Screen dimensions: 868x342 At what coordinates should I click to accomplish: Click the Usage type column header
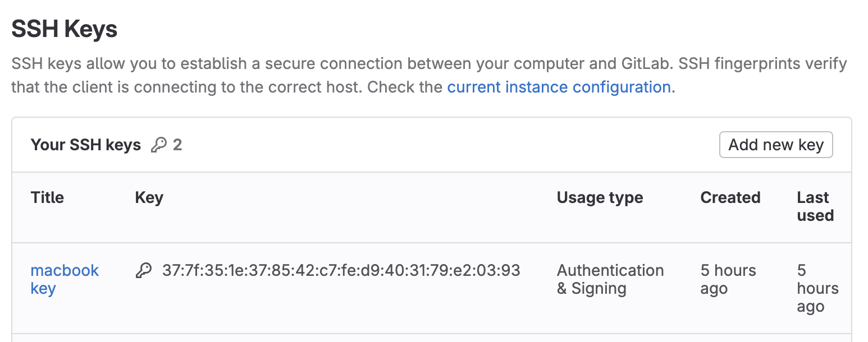(x=600, y=197)
